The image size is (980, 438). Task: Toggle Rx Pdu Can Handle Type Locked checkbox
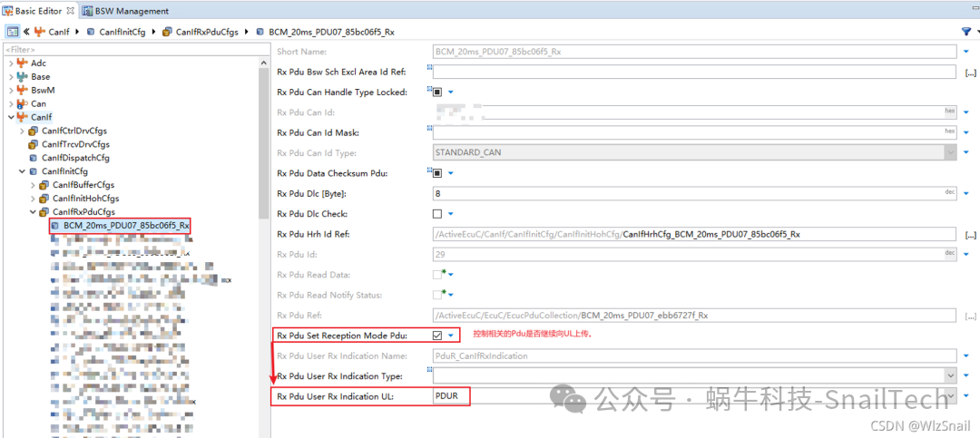point(437,92)
